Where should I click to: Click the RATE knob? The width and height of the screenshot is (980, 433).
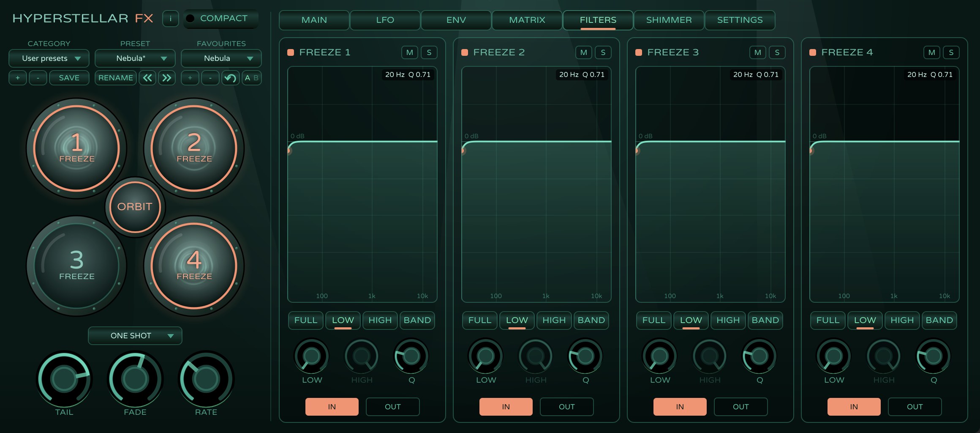point(206,379)
